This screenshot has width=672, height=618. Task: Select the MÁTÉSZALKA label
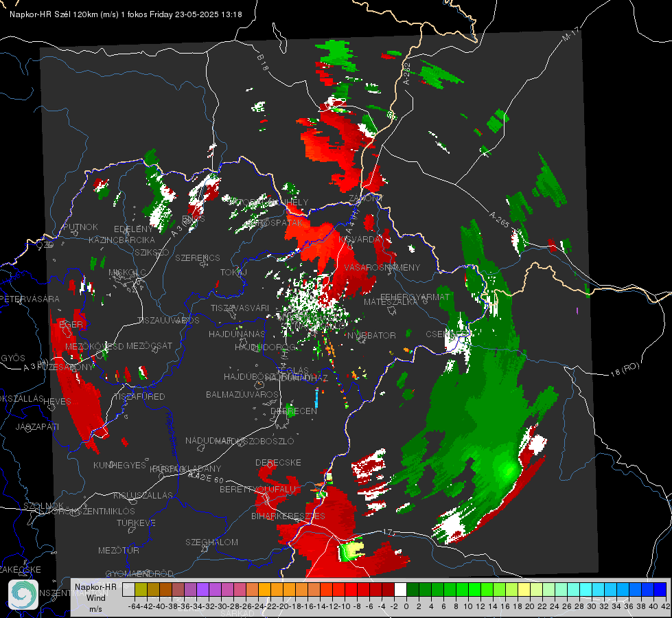[391, 302]
